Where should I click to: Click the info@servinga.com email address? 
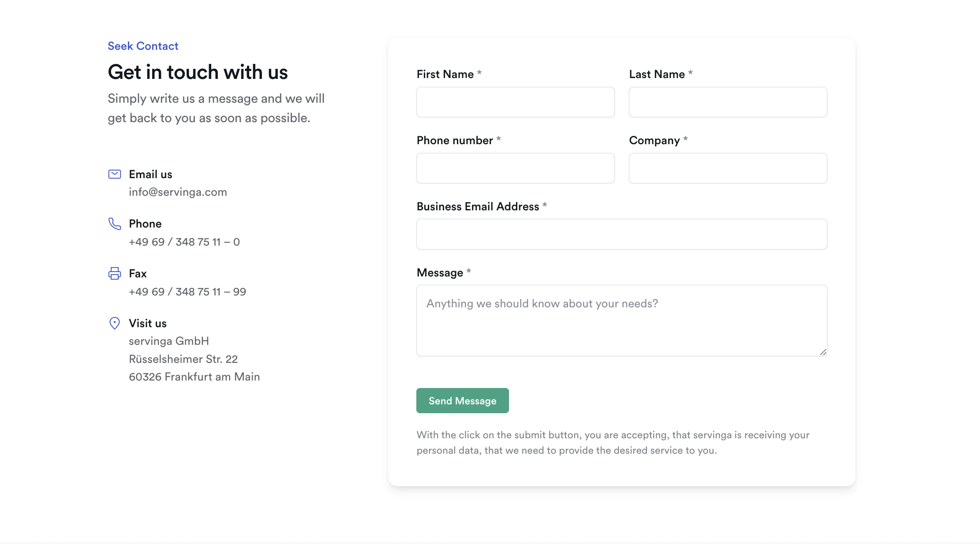(178, 192)
